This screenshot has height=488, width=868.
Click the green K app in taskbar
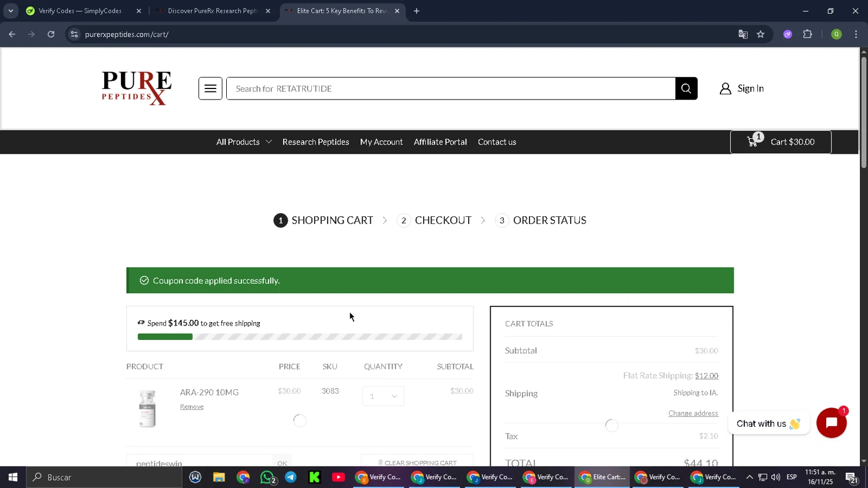(314, 477)
